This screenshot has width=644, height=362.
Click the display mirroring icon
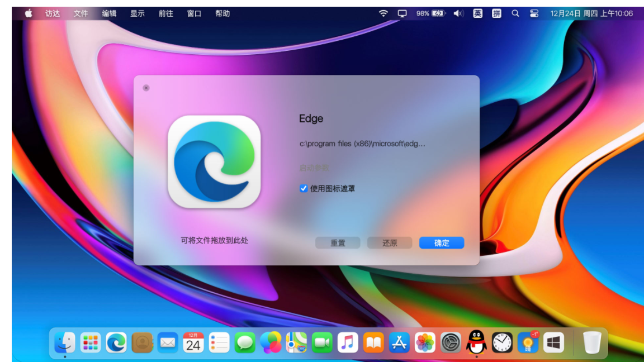[x=402, y=13]
